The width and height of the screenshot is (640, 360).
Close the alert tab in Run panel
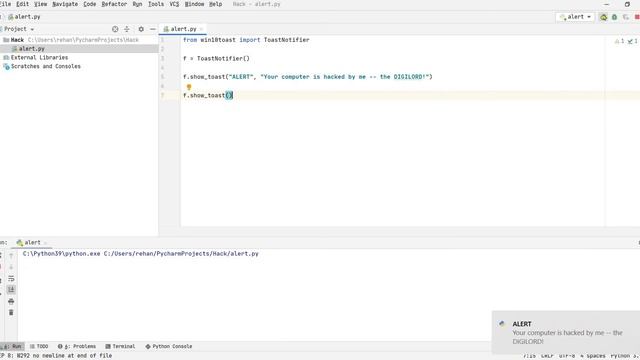(45, 243)
